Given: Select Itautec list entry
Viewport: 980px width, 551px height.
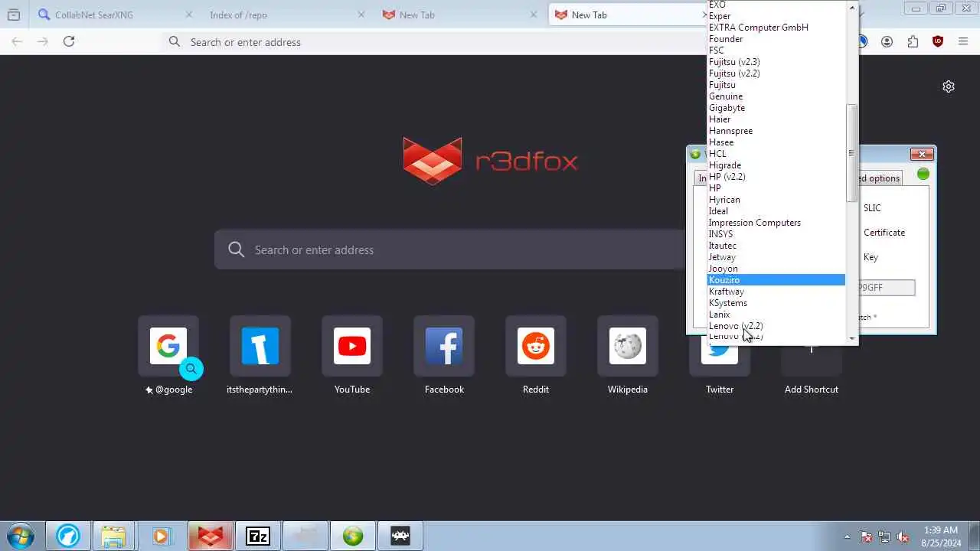Looking at the screenshot, I should point(776,246).
